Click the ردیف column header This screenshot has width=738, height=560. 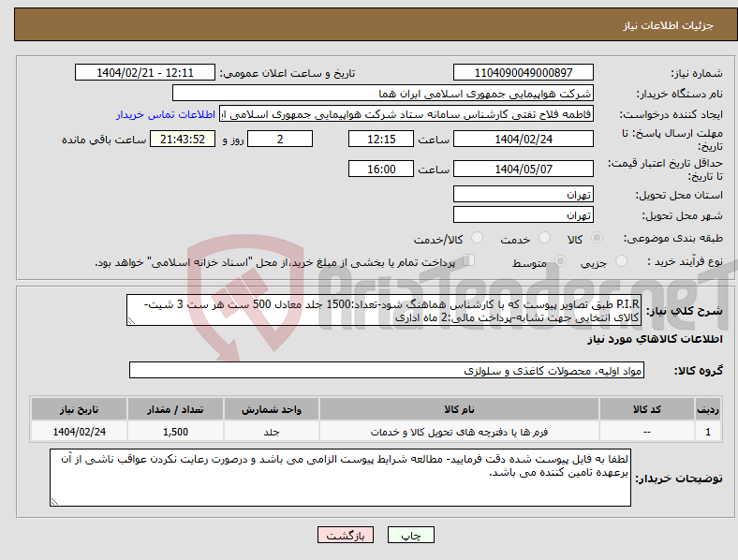(x=708, y=409)
